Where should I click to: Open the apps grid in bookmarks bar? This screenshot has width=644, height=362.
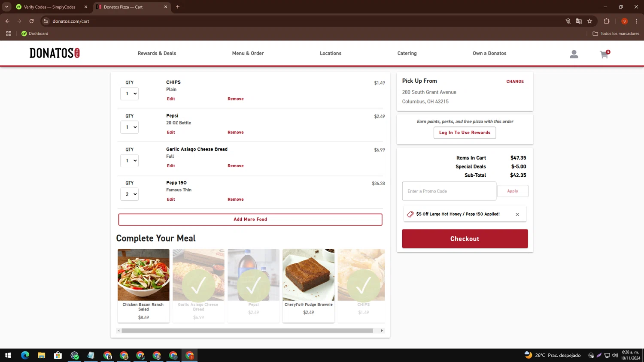9,33
